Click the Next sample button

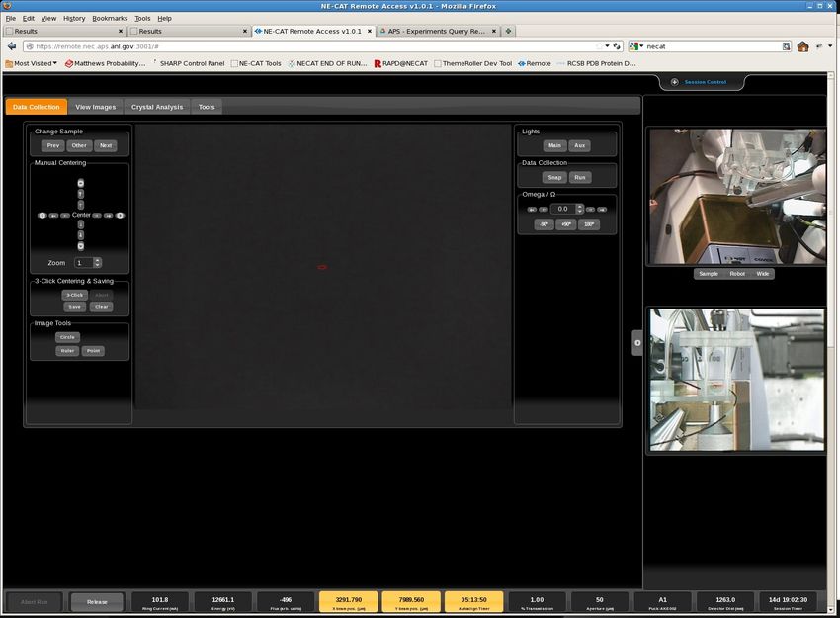click(x=106, y=145)
